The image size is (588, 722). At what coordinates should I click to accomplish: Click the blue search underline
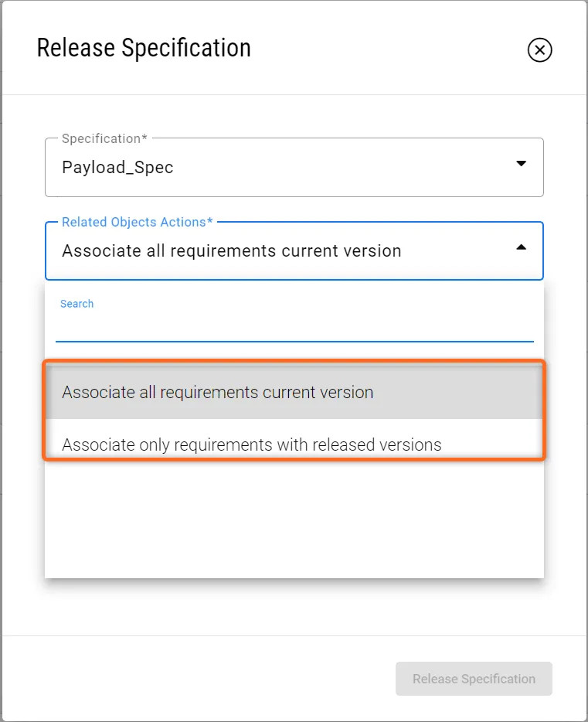pos(294,341)
